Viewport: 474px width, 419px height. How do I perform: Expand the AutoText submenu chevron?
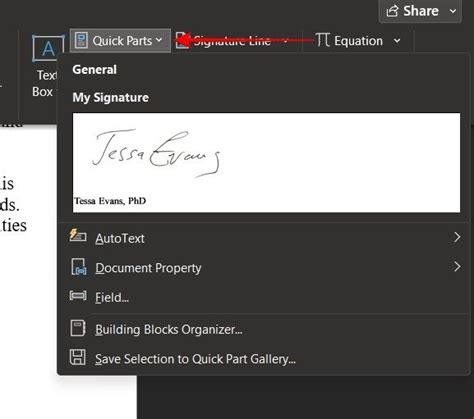click(457, 237)
